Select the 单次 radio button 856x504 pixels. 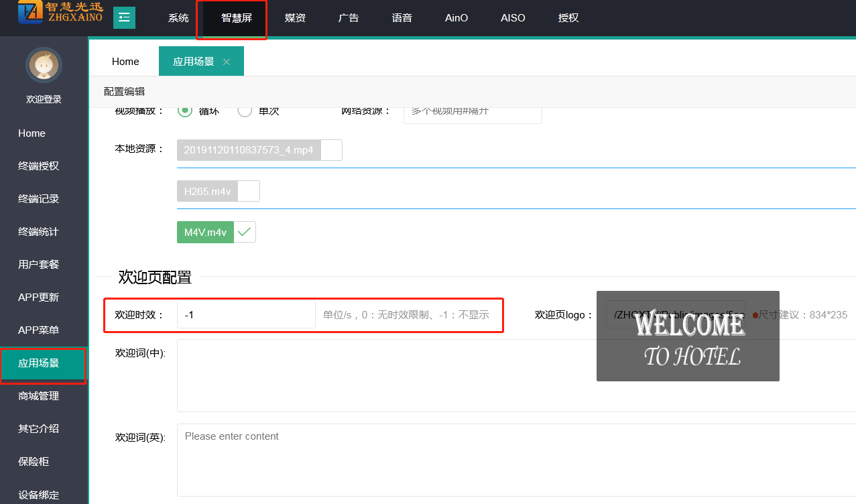[x=245, y=111]
